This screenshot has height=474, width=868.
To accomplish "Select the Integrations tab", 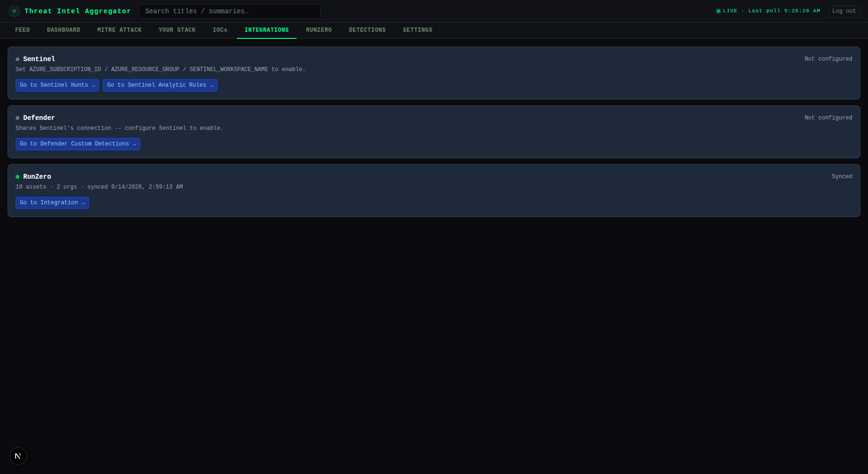I will pyautogui.click(x=267, y=30).
